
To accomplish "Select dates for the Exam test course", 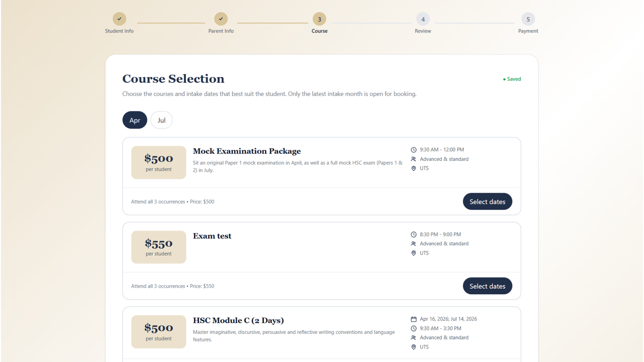I will [487, 286].
